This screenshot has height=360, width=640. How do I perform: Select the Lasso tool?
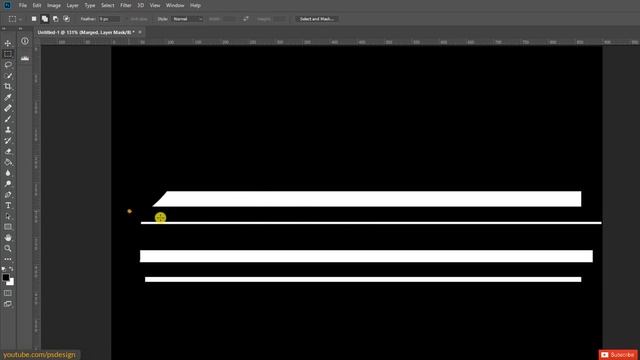click(x=8, y=65)
